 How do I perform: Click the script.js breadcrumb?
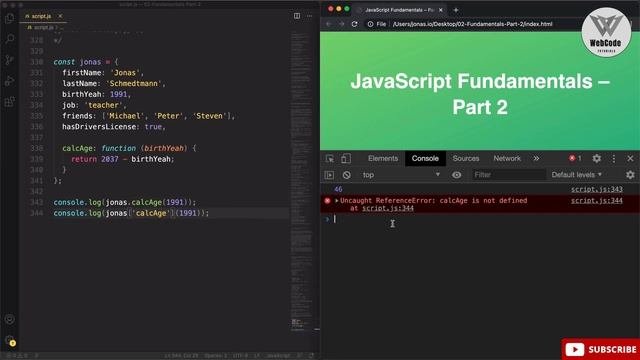tap(43, 27)
